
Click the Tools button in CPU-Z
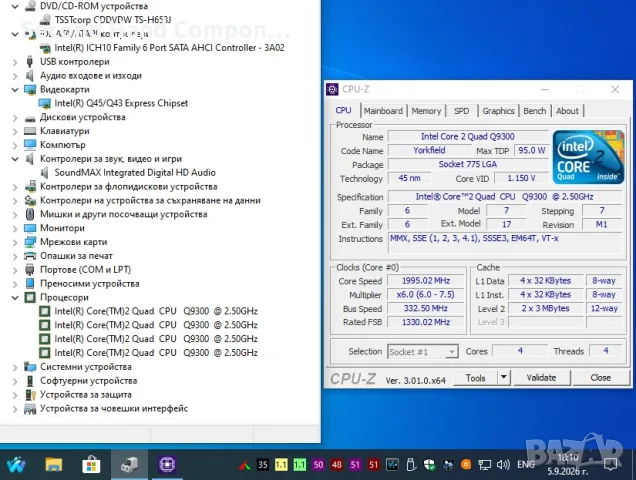point(475,378)
